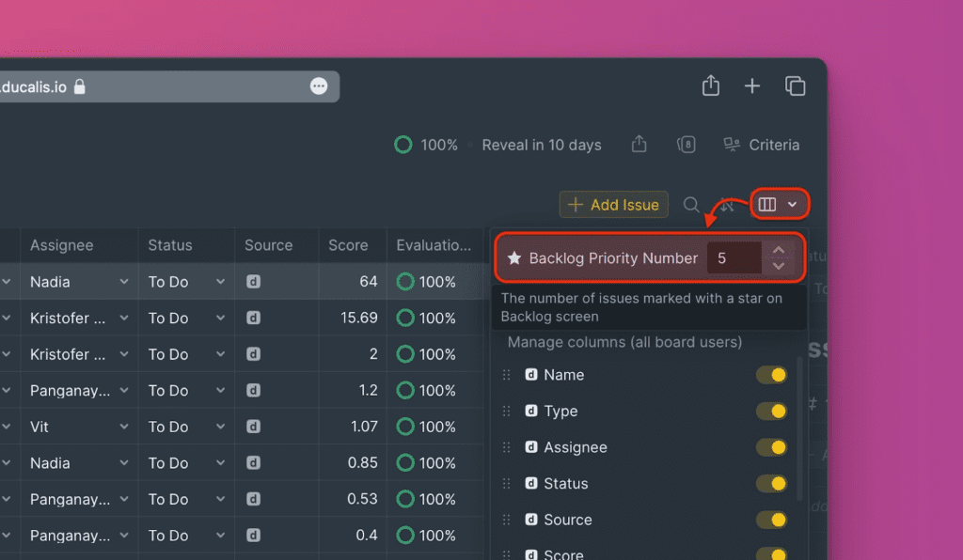
Task: Open a new browser tab with plus icon
Action: click(x=752, y=86)
